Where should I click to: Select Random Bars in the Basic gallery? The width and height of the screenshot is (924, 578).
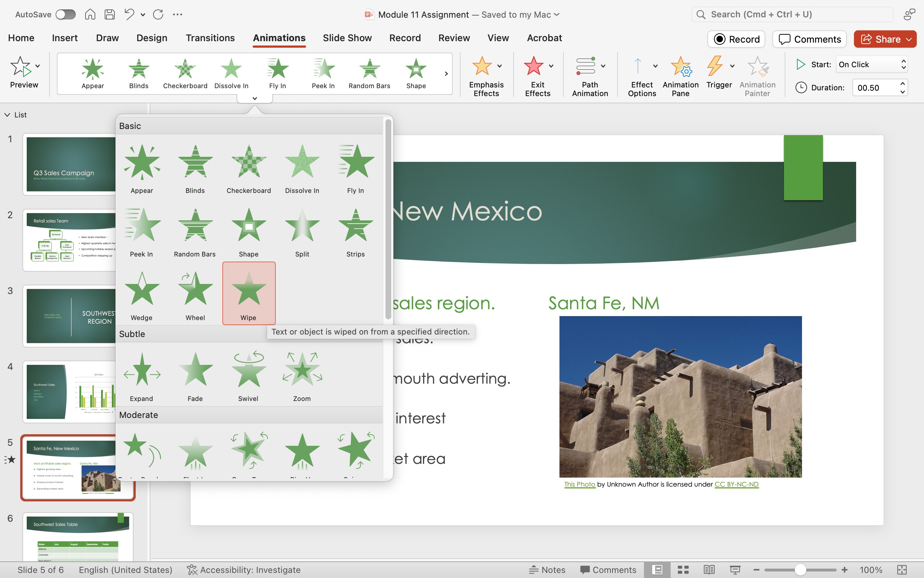tap(195, 232)
